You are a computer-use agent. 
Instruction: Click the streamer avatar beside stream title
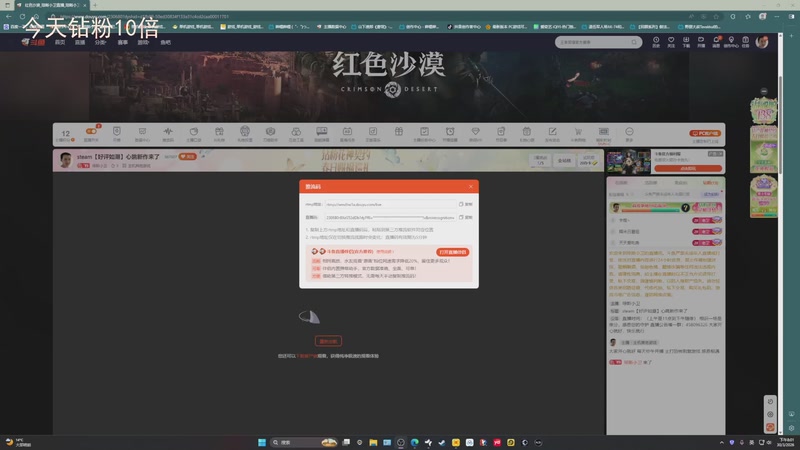65,160
